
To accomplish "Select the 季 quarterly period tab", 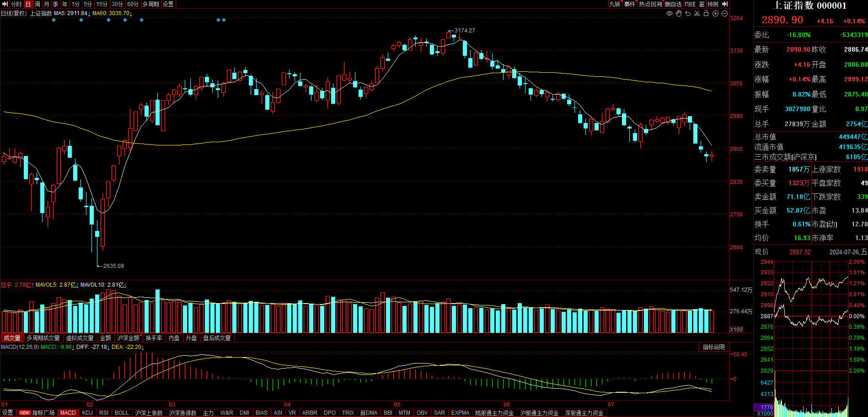I will pyautogui.click(x=56, y=4).
